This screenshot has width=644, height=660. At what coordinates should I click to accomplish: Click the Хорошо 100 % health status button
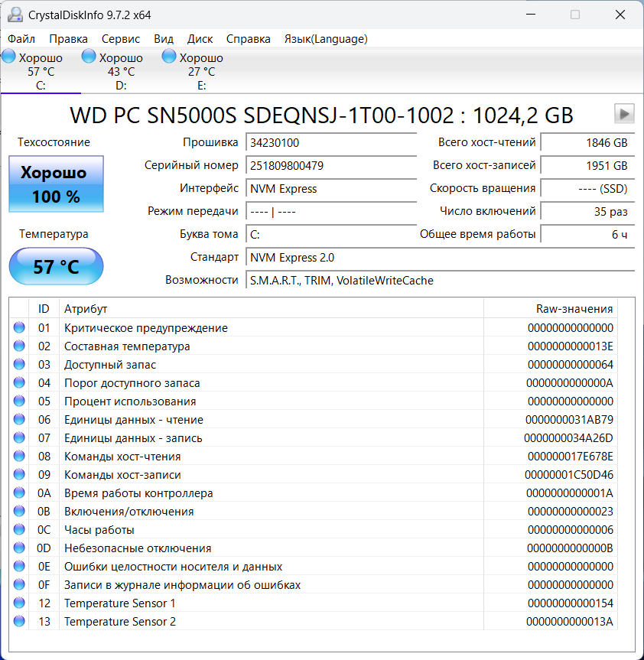(56, 184)
